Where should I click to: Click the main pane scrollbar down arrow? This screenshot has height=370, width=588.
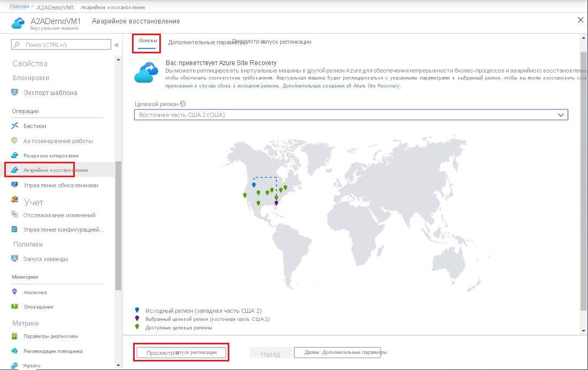[584, 330]
